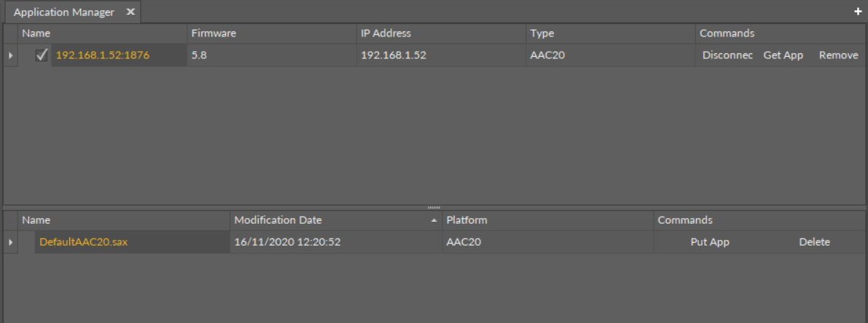
Task: Sort by Modification Date arrow indicator
Action: tap(435, 220)
